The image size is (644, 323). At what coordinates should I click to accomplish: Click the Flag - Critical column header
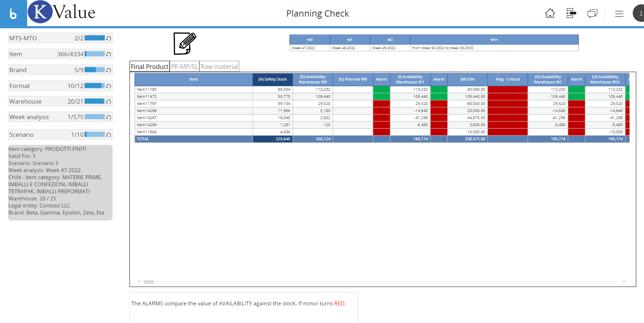(x=507, y=79)
